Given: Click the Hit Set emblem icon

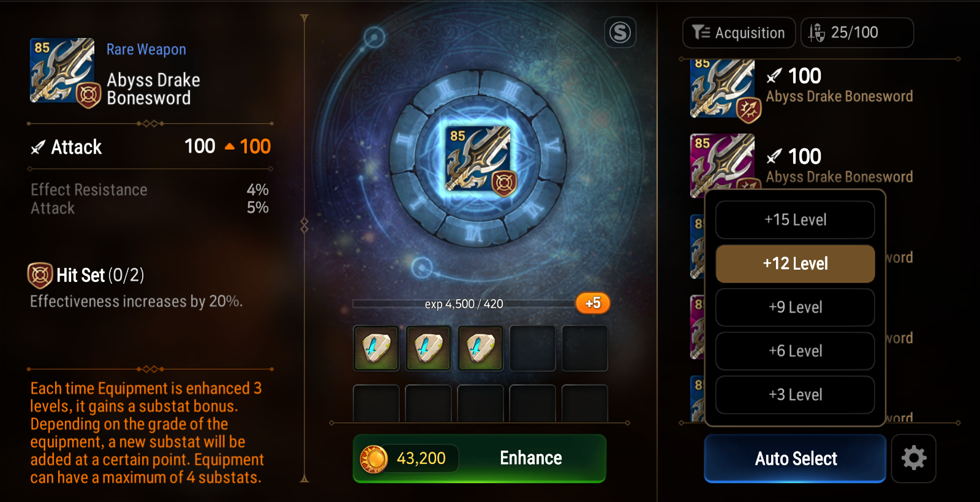Looking at the screenshot, I should [40, 275].
